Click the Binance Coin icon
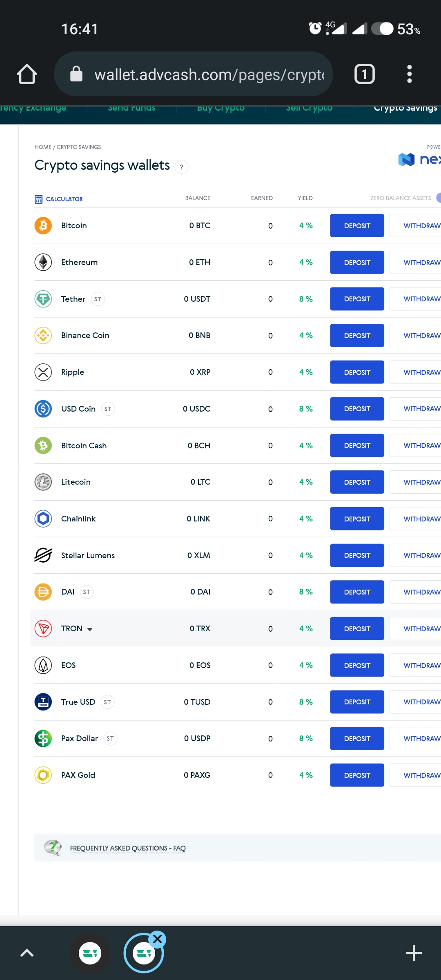This screenshot has height=980, width=441. (43, 335)
